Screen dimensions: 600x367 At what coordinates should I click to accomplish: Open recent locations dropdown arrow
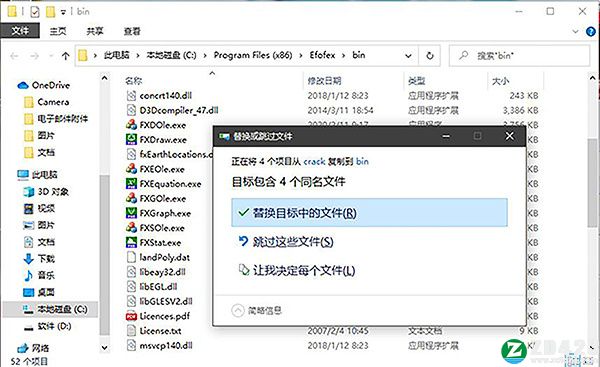[51, 56]
